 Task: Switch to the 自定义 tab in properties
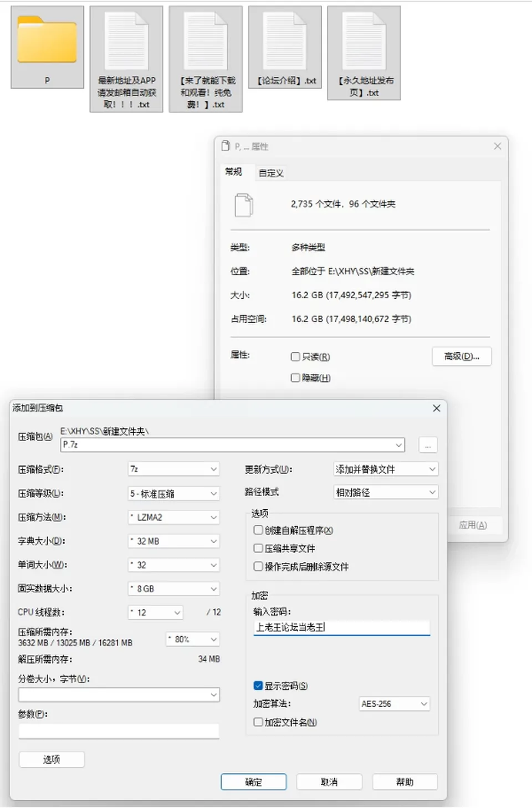[x=271, y=173]
